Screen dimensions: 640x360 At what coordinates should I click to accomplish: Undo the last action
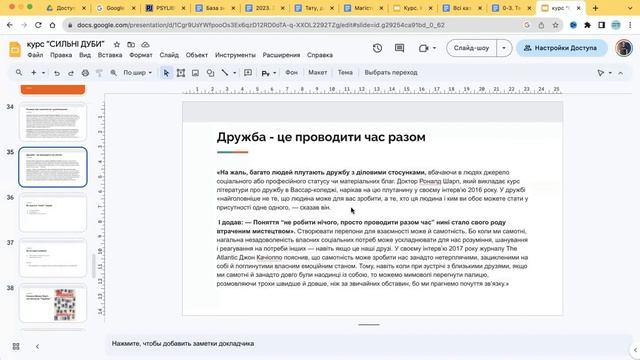click(57, 73)
